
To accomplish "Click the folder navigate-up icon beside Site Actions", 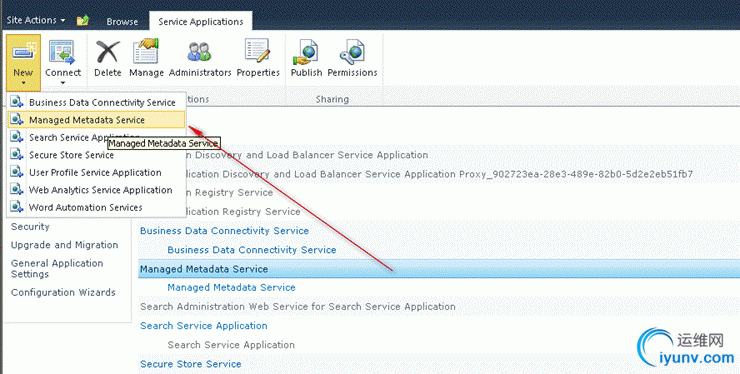I will coord(83,20).
